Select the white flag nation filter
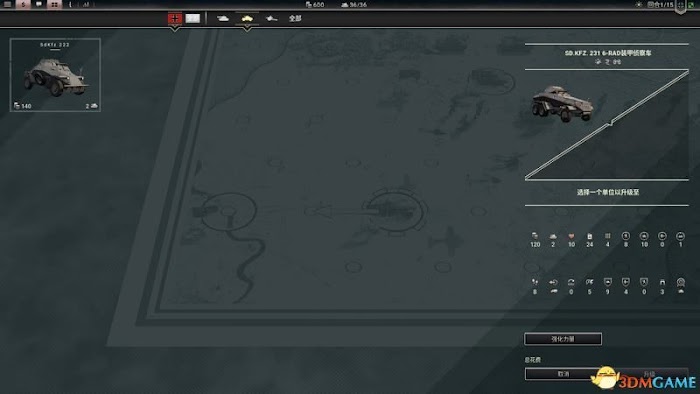 (x=193, y=18)
